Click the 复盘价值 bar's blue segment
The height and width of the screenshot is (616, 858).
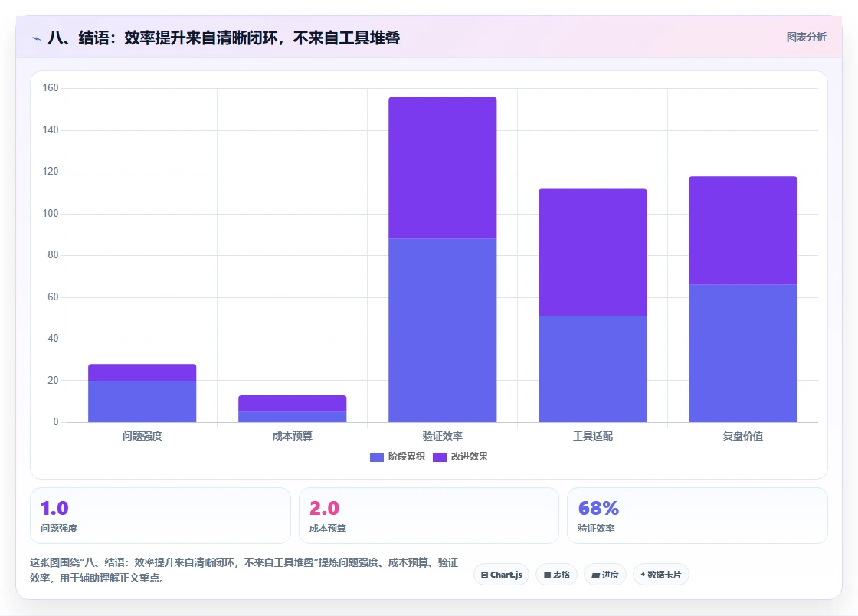(x=742, y=353)
